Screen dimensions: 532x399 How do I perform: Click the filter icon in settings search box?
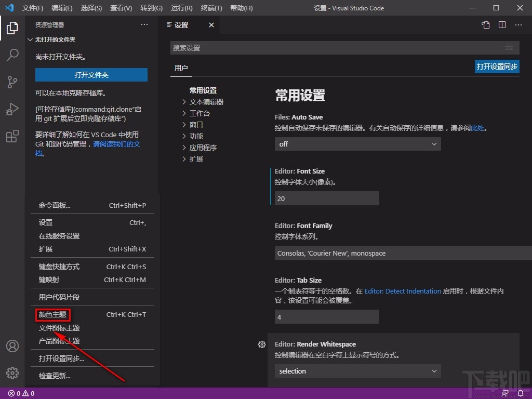(509, 48)
